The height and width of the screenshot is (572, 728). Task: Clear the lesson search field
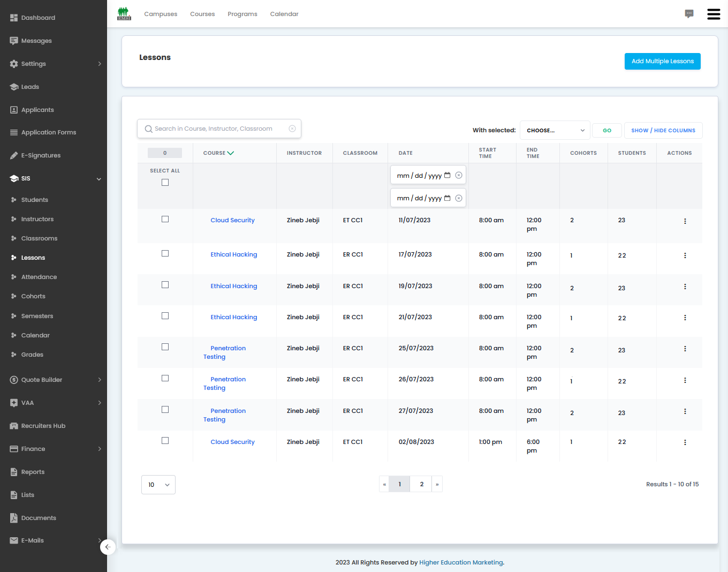pos(292,129)
